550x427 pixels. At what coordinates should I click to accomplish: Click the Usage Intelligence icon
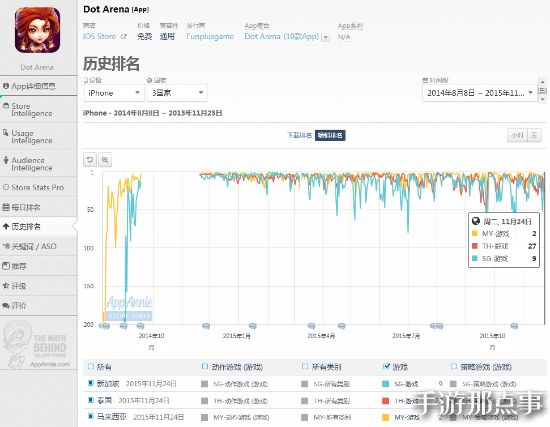(x=6, y=133)
